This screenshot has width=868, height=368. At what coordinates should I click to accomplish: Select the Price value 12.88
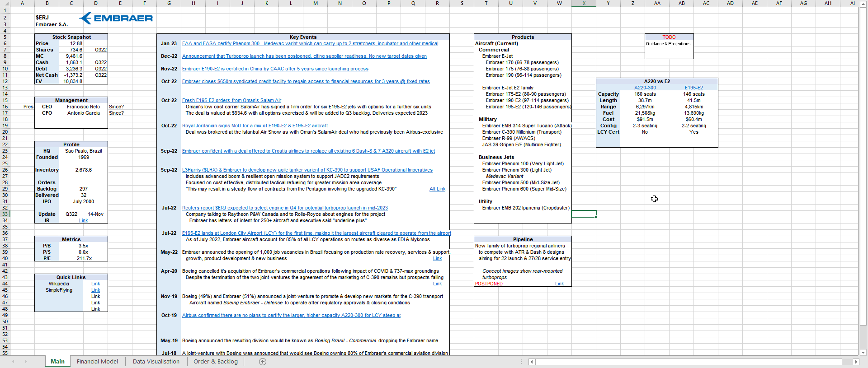coord(76,44)
